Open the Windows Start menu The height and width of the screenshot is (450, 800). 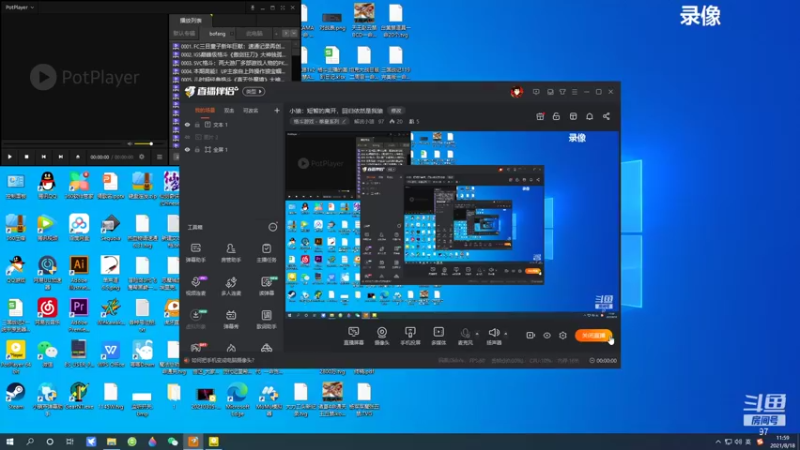(x=10, y=441)
